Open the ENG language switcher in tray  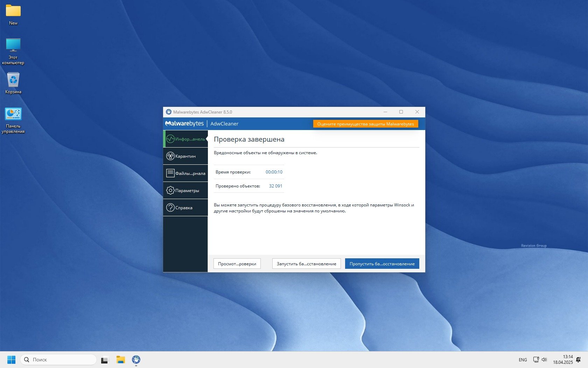pyautogui.click(x=523, y=360)
